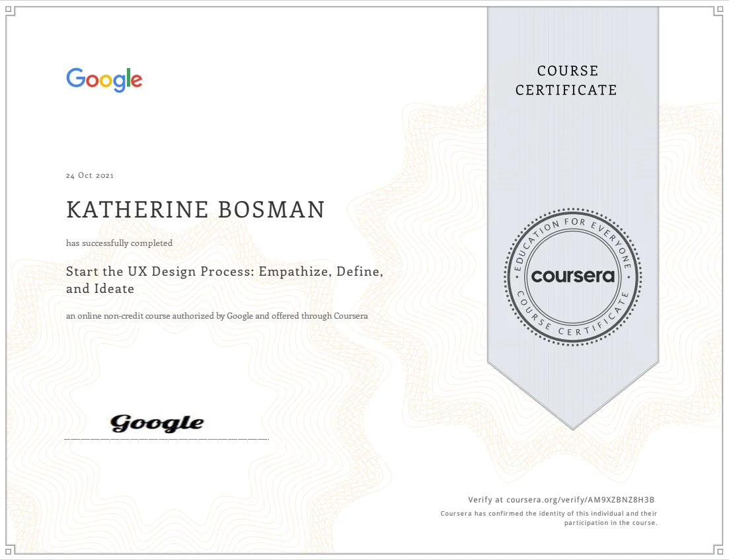Click the top-left corner border ornament

coord(9,10)
